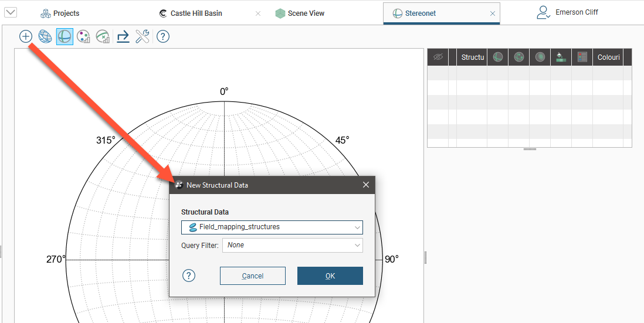The width and height of the screenshot is (644, 323).
Task: Click the 90° label on the stereonet
Action: [x=391, y=259]
